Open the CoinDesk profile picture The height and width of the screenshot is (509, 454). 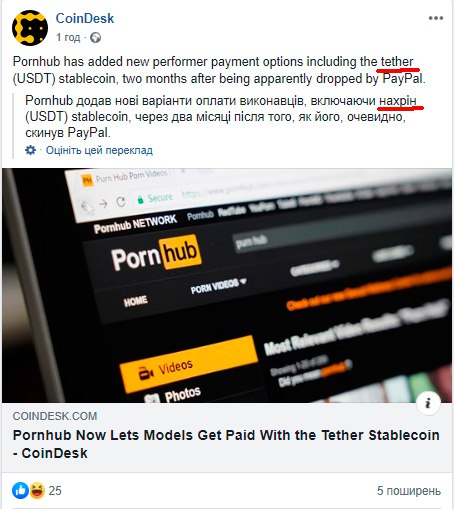30,28
